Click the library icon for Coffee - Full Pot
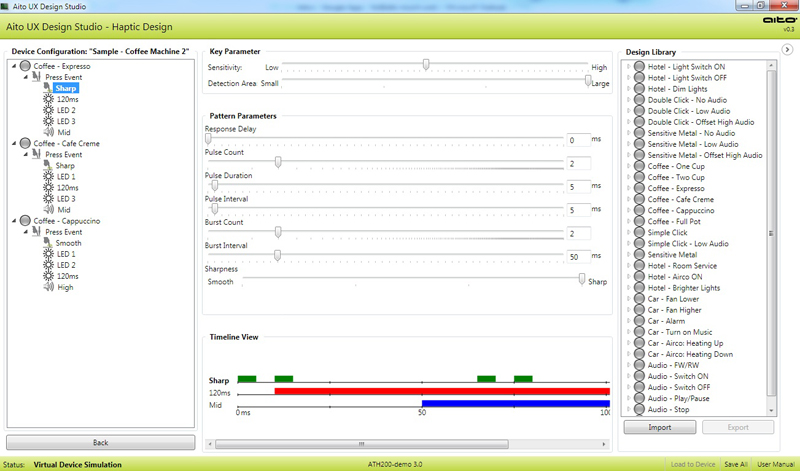This screenshot has height=471, width=800. click(639, 221)
